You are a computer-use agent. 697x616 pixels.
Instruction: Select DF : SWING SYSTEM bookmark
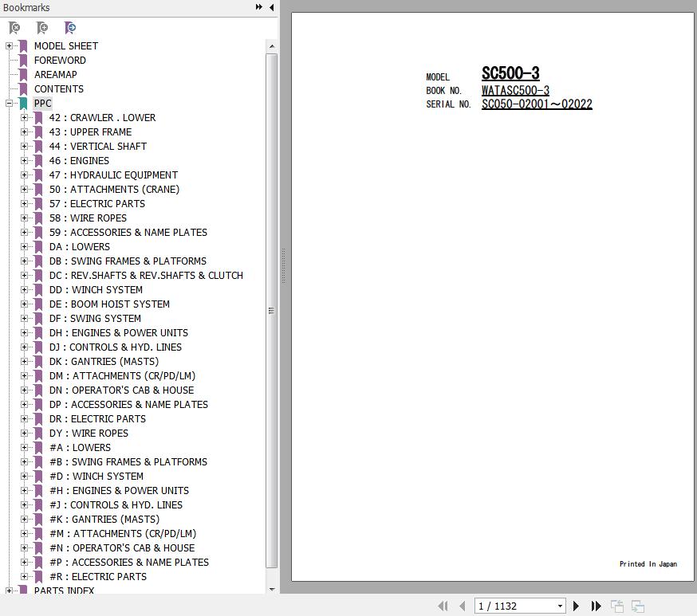(95, 319)
